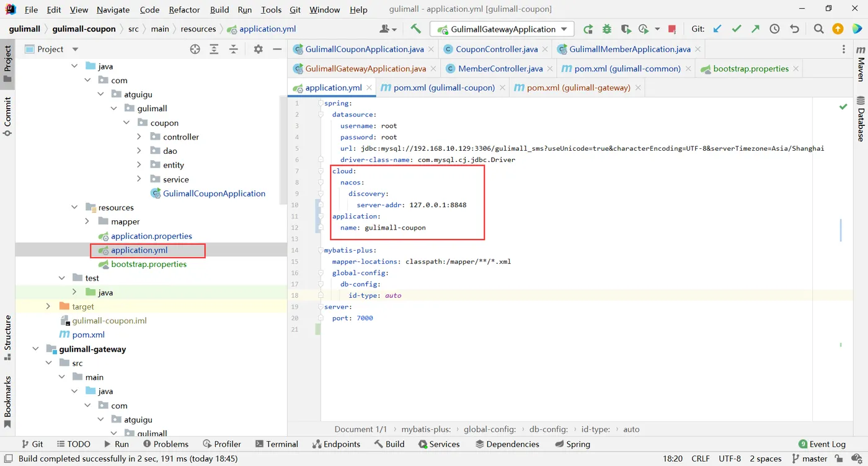Click the Git commit green checkmark

click(x=737, y=29)
